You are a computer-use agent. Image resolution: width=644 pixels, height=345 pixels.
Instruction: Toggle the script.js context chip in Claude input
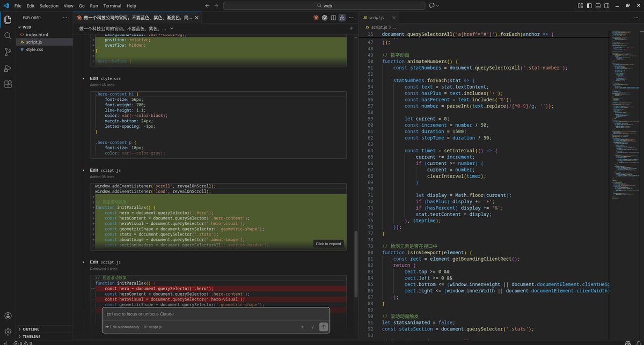pos(153,327)
